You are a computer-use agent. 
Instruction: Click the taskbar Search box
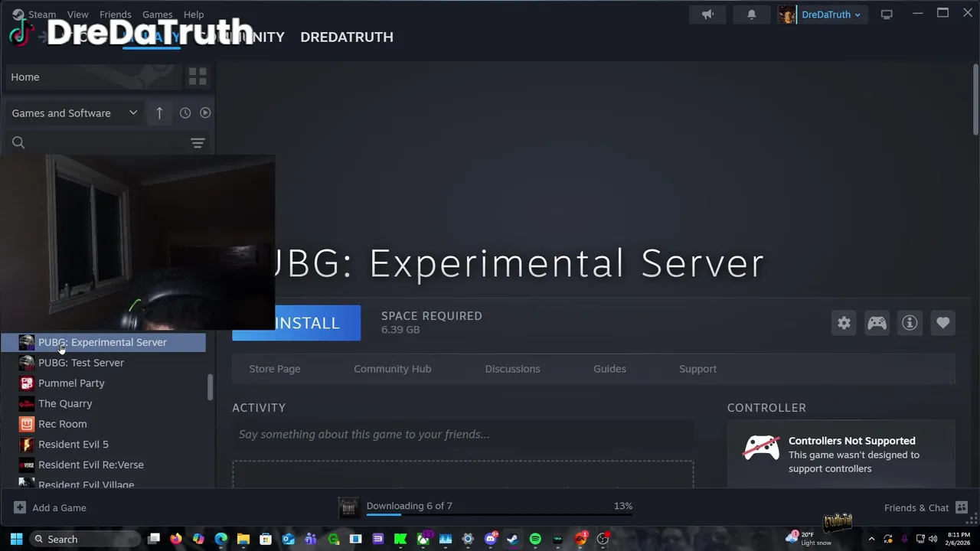[x=85, y=540]
